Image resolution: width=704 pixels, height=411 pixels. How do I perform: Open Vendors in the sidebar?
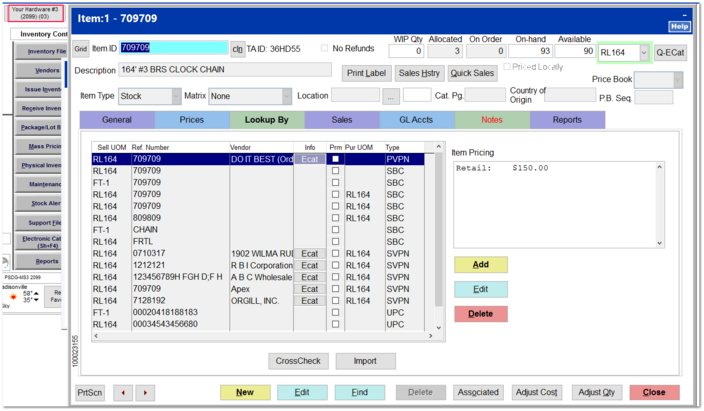40,71
